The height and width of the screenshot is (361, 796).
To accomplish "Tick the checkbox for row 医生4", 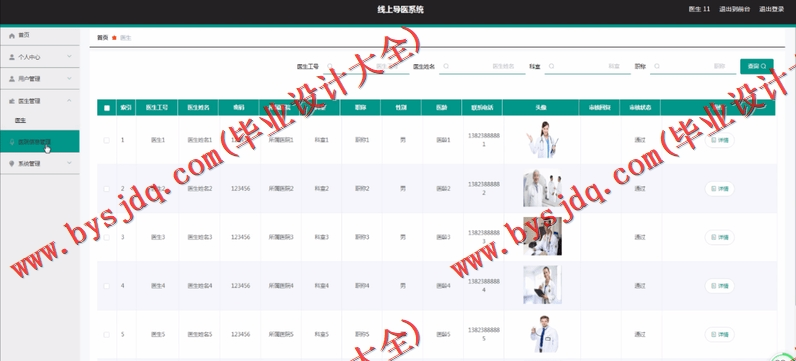I will [x=107, y=286].
